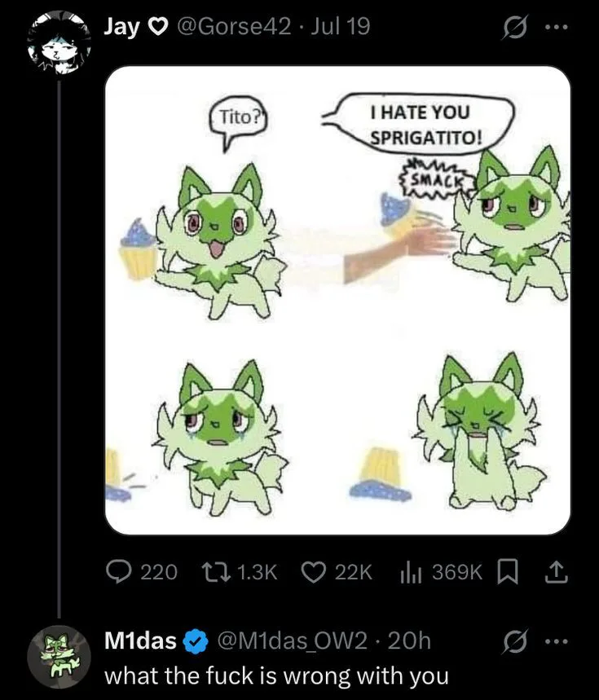
Task: Share Jay's post via share icon
Action: pyautogui.click(x=557, y=573)
